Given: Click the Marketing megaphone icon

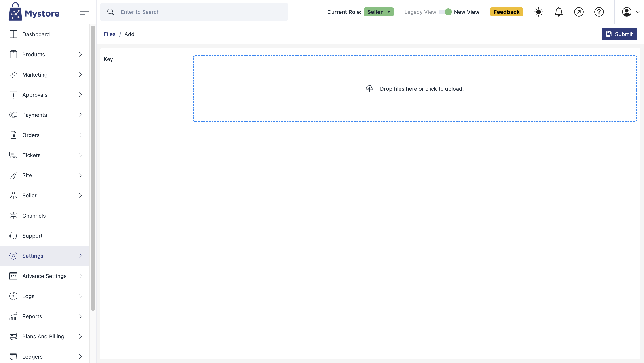Looking at the screenshot, I should coord(13,75).
